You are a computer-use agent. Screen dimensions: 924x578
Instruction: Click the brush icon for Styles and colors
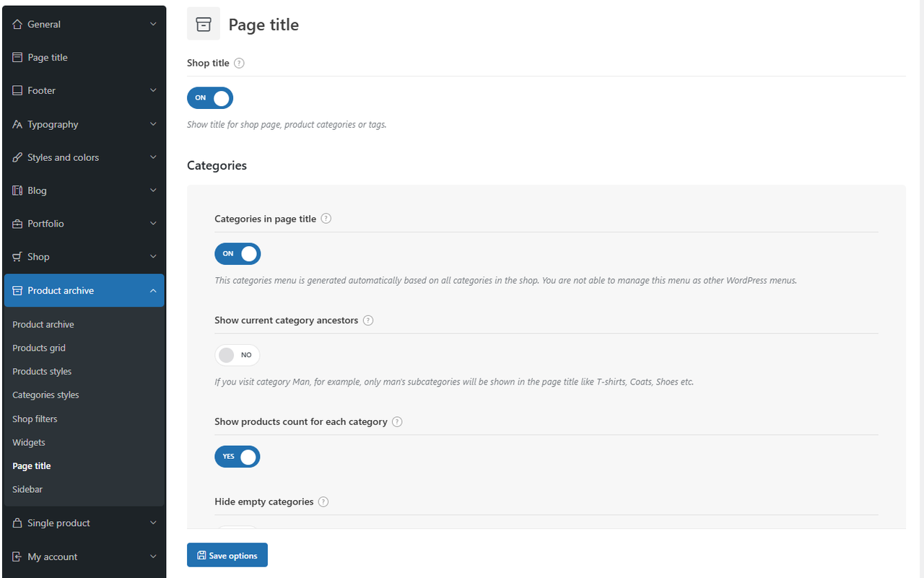[x=18, y=157]
